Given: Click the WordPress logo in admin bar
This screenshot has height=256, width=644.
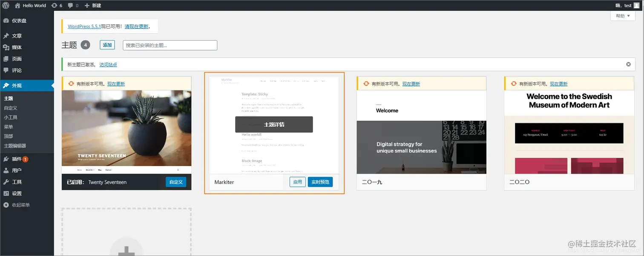Looking at the screenshot, I should pos(6,6).
